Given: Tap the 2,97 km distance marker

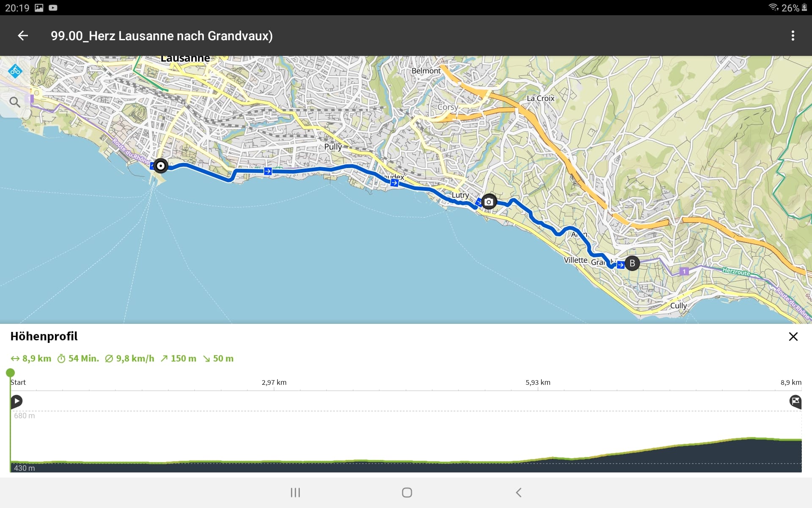Looking at the screenshot, I should (x=274, y=382).
